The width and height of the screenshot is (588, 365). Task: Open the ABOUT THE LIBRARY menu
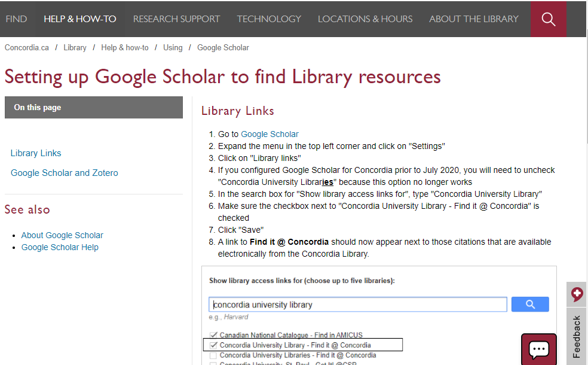pos(474,19)
